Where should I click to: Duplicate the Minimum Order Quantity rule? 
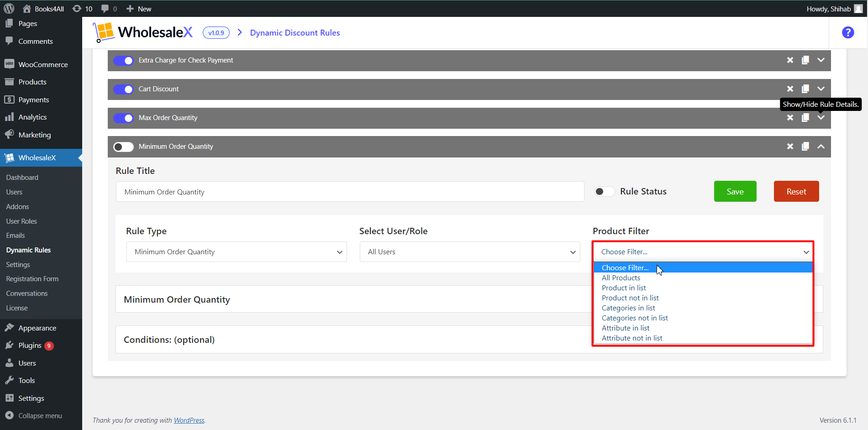pyautogui.click(x=805, y=147)
